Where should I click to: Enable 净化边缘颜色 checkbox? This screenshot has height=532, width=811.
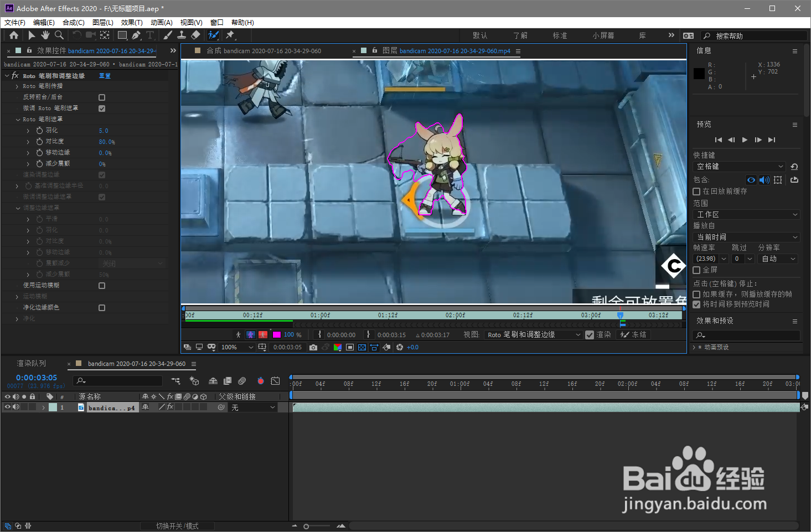[x=102, y=308]
